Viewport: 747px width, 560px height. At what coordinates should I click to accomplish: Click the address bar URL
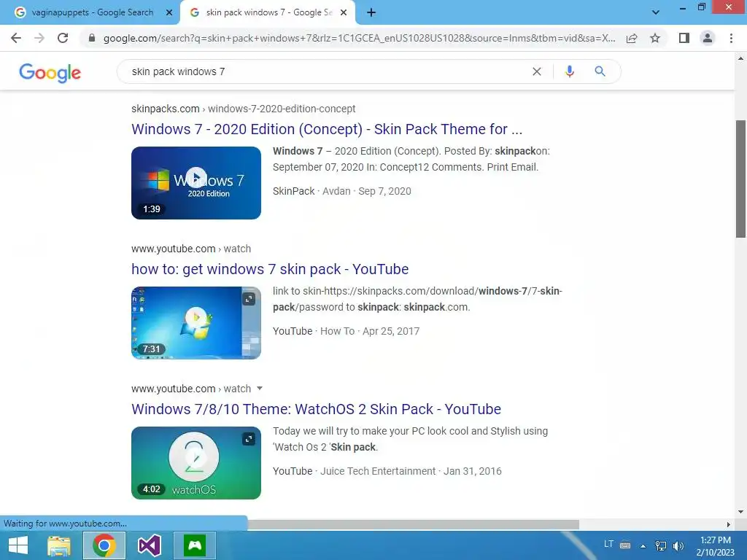[x=359, y=38]
